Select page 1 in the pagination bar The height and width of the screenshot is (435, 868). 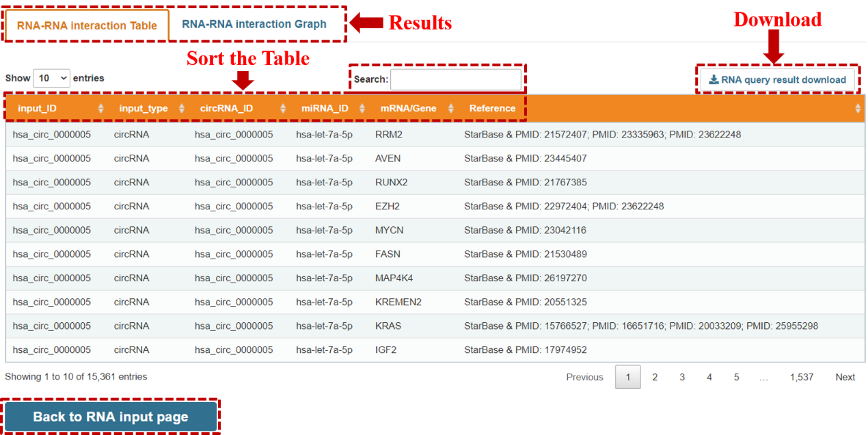tap(627, 377)
